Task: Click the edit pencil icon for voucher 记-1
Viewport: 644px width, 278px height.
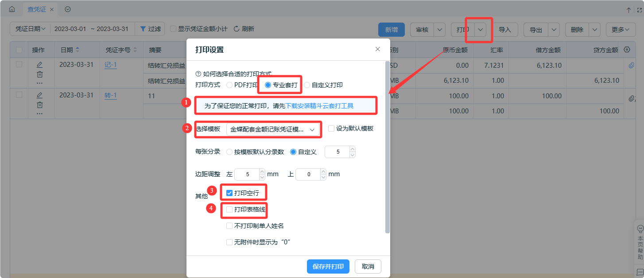Action: [x=39, y=65]
